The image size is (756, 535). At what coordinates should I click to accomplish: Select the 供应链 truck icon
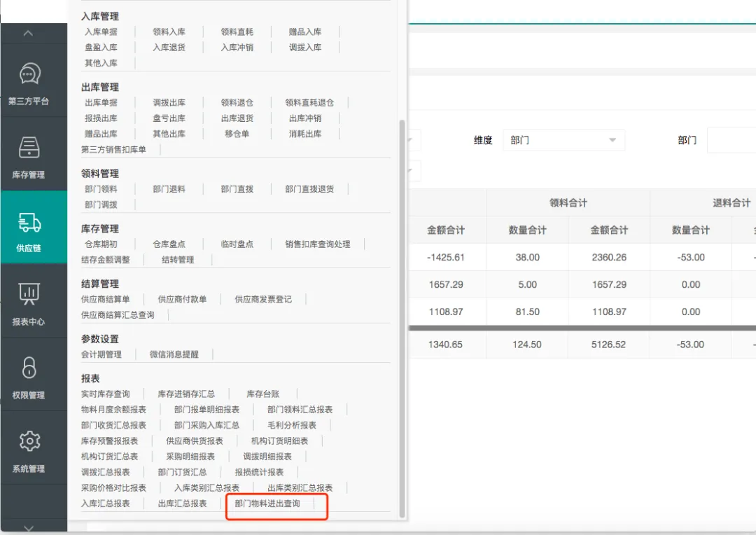[x=29, y=223]
